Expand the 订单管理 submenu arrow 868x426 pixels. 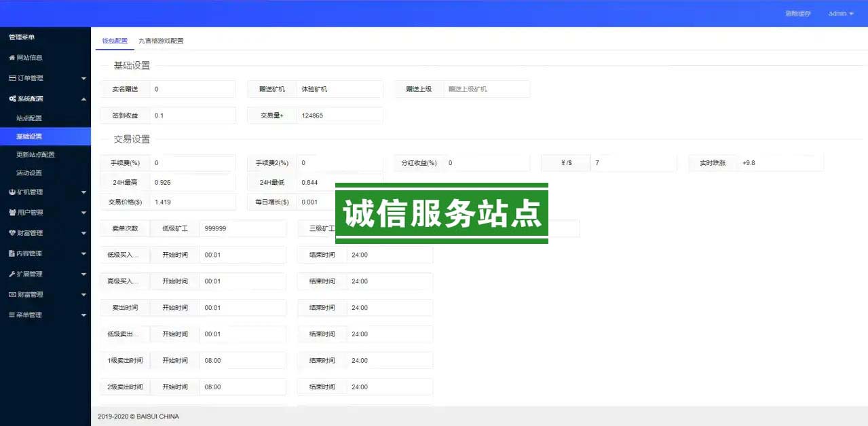(83, 79)
